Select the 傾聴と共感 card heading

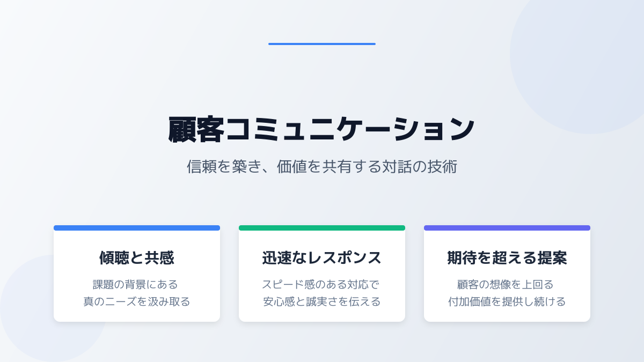tap(137, 258)
